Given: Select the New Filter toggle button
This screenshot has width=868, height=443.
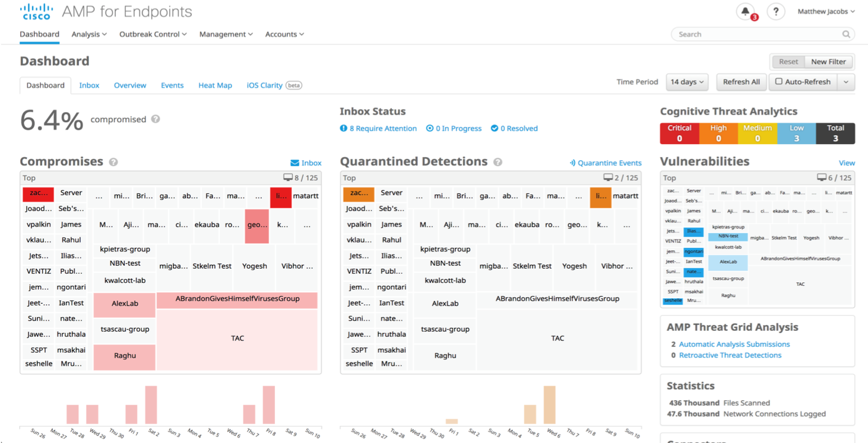Looking at the screenshot, I should pyautogui.click(x=828, y=62).
